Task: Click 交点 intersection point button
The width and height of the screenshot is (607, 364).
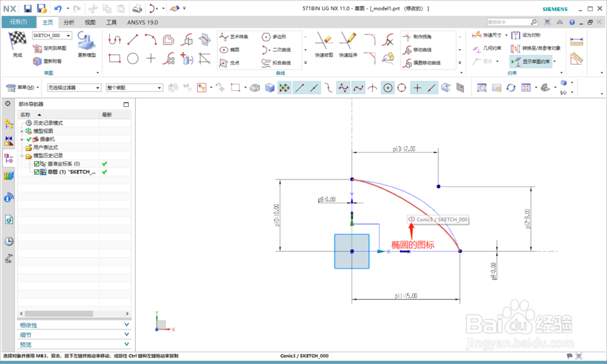Action: click(x=229, y=62)
